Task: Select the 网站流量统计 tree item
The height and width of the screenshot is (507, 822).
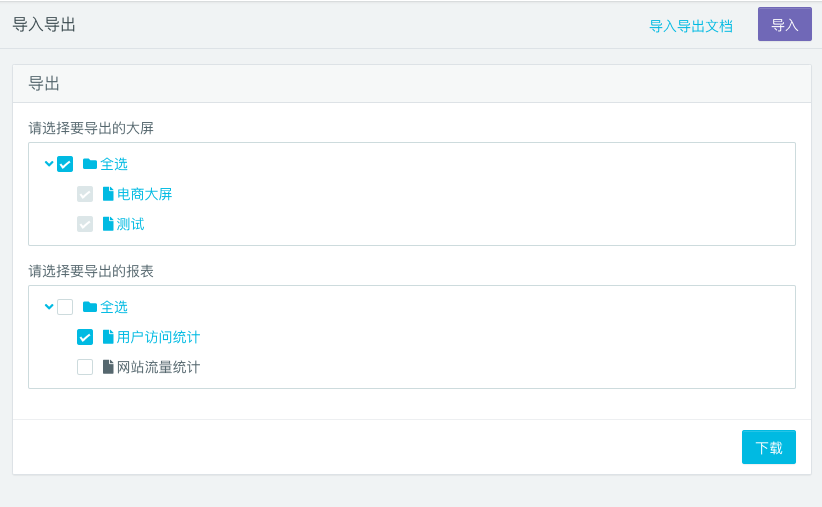Action: click(x=158, y=366)
